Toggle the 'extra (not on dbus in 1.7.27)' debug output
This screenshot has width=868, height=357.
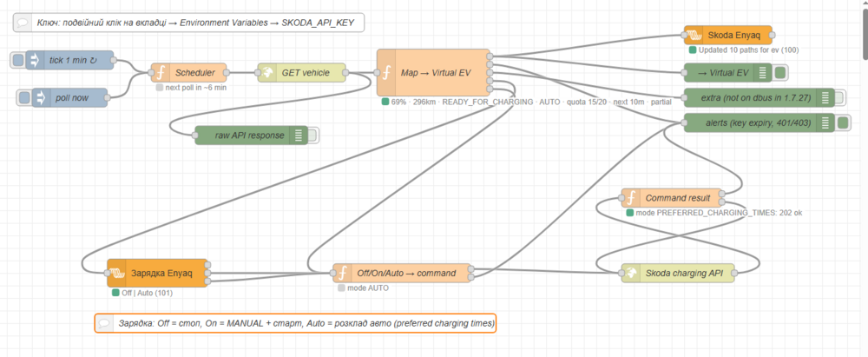[838, 97]
